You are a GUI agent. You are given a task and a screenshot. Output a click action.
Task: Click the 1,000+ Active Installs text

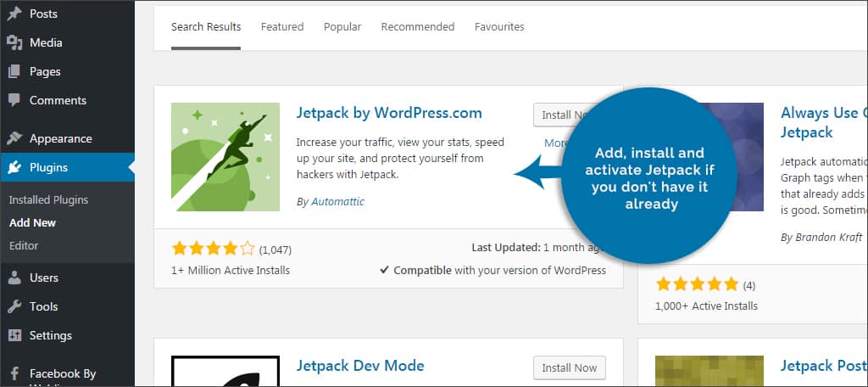[706, 306]
